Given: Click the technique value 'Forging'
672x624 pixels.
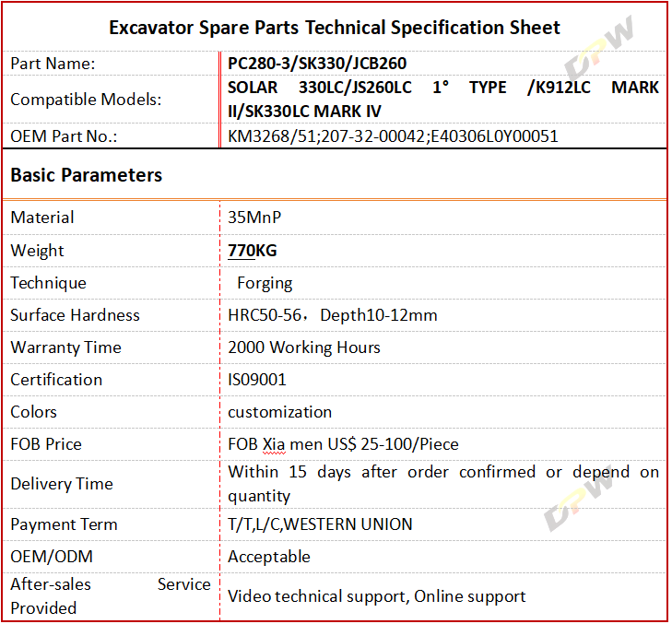Looking at the screenshot, I should click(265, 284).
